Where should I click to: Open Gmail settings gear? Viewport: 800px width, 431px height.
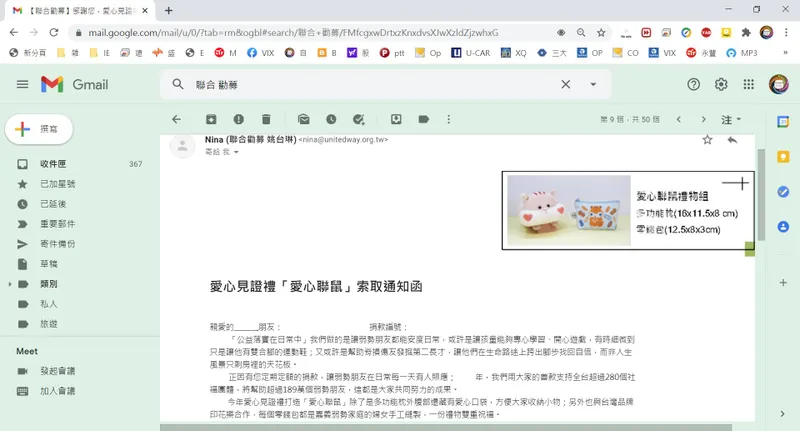(x=721, y=84)
